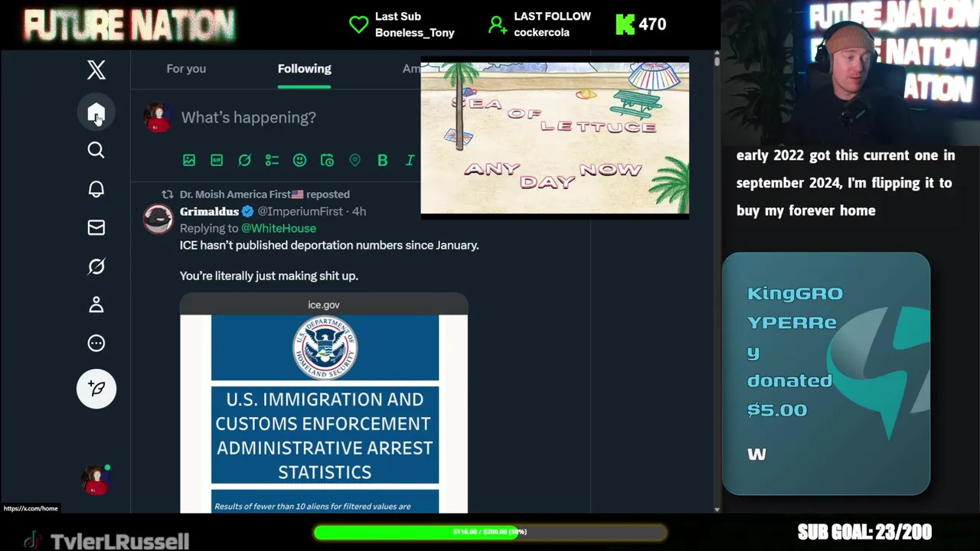Screen dimensions: 980x551
Task: Open the Grok icon in sidebar
Action: pyautogui.click(x=96, y=266)
